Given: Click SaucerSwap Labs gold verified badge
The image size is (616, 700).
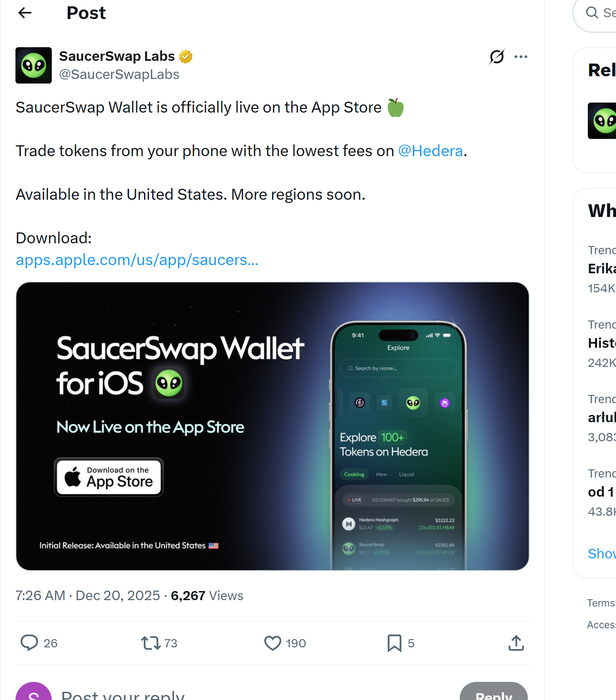Looking at the screenshot, I should (x=186, y=56).
